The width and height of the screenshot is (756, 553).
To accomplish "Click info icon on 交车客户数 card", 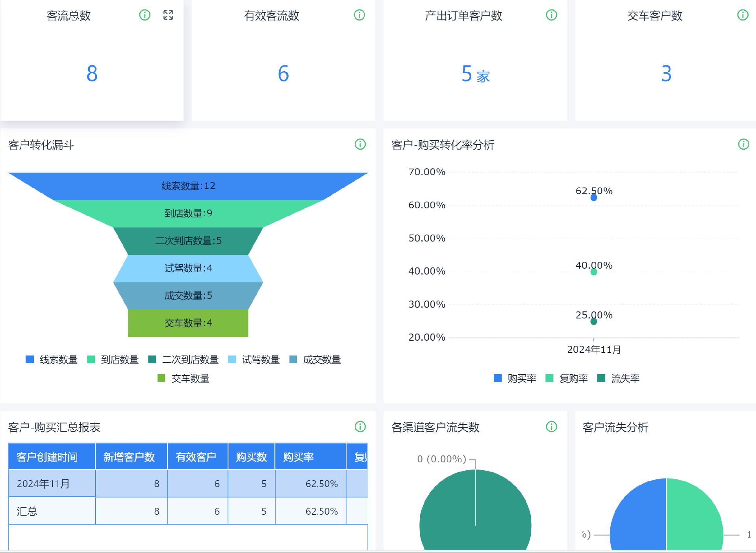I will [x=743, y=15].
